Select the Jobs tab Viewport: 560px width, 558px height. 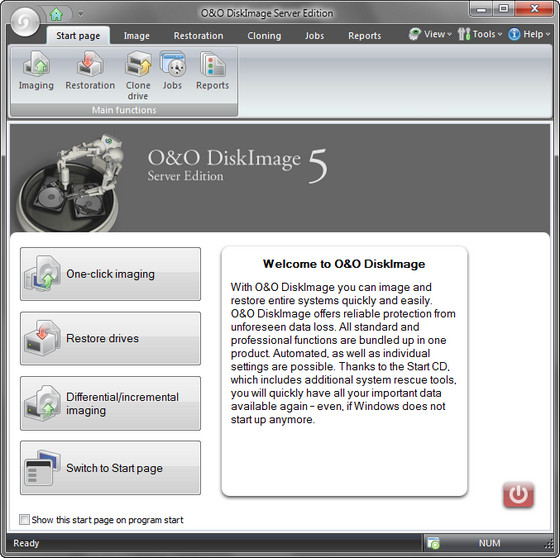tap(315, 36)
